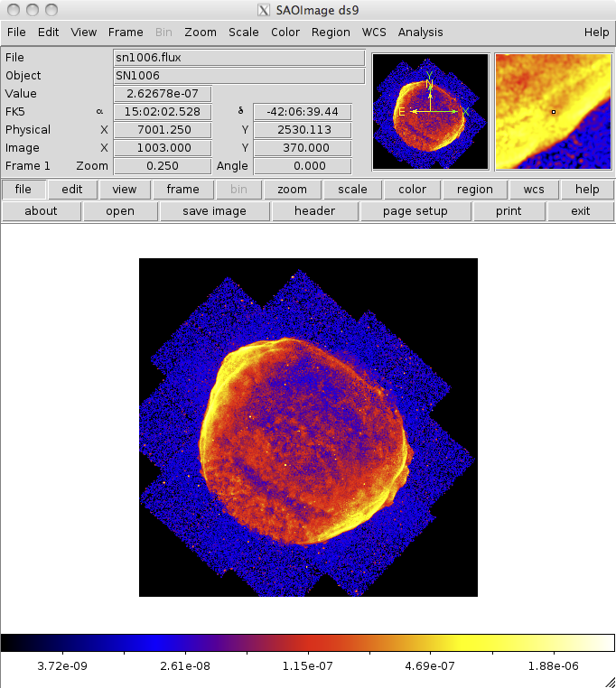Open the Scale menu in menu bar
Screen dimensions: 616x688
point(243,32)
